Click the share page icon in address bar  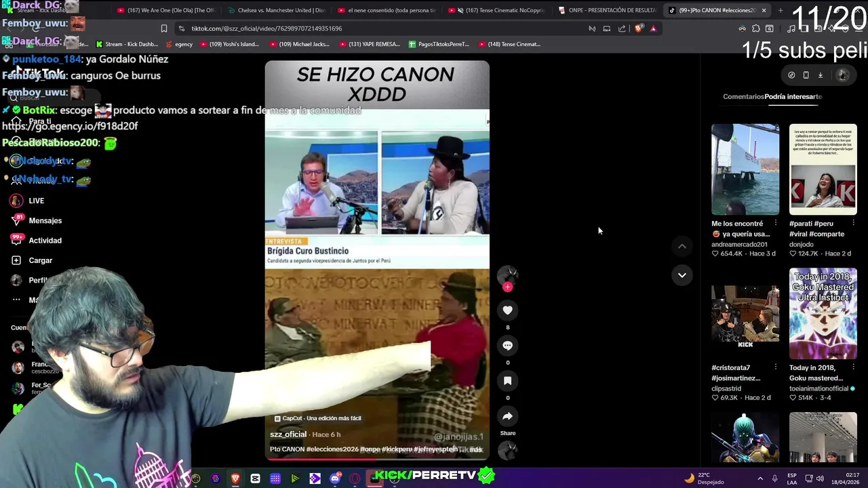coord(622,28)
